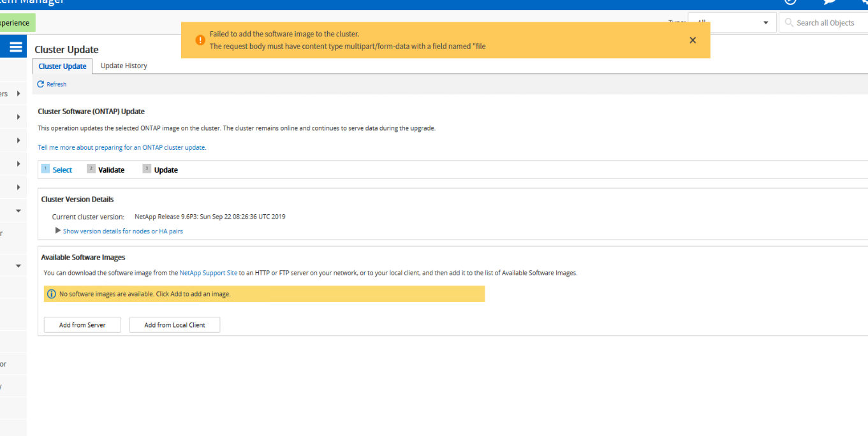Click the compass icon in header
The image size is (868, 436).
coord(790,2)
